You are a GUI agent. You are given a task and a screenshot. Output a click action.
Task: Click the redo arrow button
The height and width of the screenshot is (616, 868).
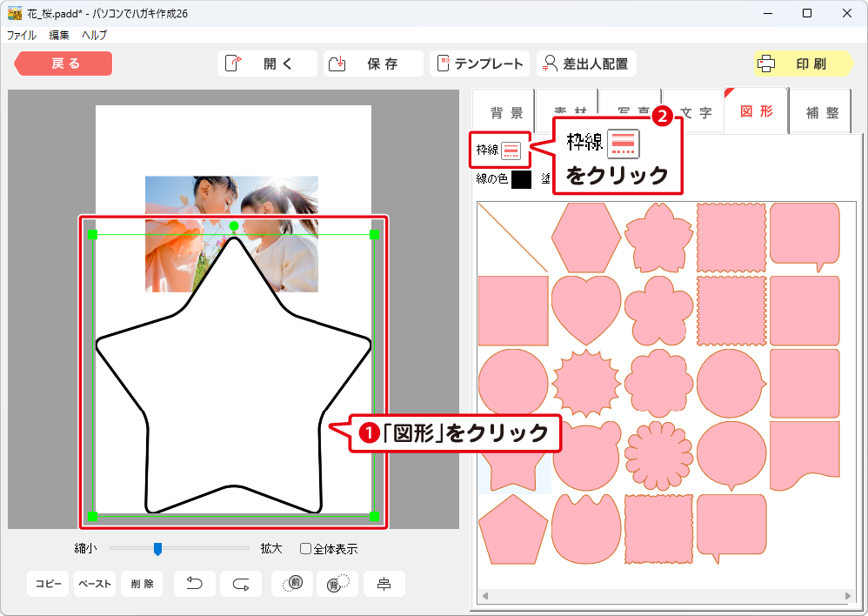tap(241, 584)
